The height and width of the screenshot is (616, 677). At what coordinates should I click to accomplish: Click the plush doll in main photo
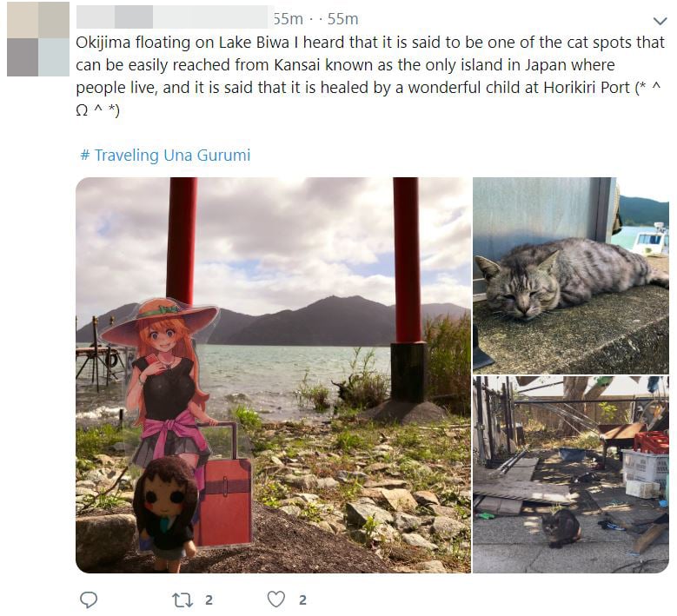coord(165,513)
